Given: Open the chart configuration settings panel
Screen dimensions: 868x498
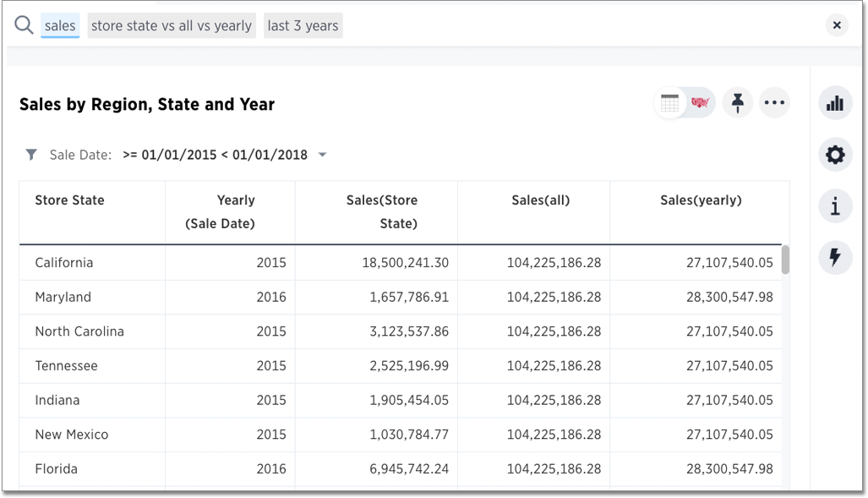Looking at the screenshot, I should [834, 154].
